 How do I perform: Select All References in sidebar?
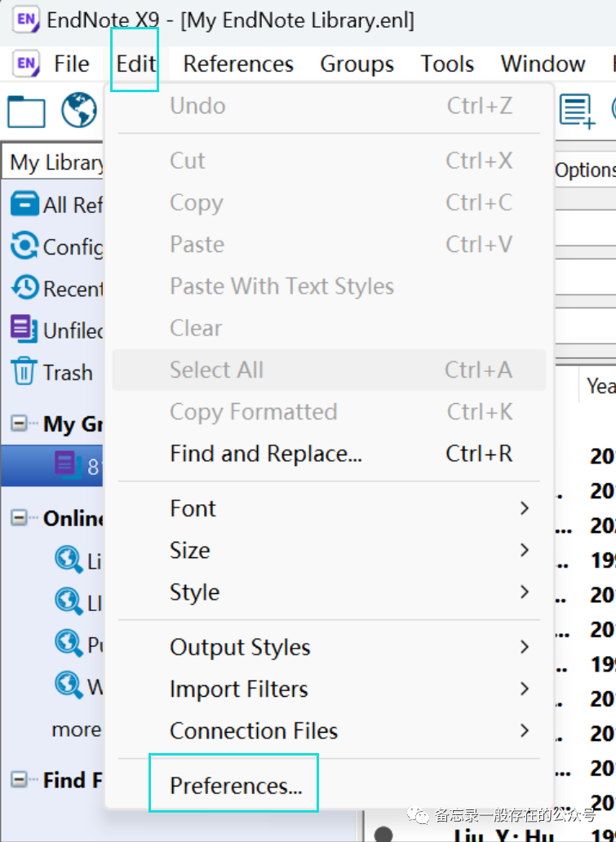[55, 205]
